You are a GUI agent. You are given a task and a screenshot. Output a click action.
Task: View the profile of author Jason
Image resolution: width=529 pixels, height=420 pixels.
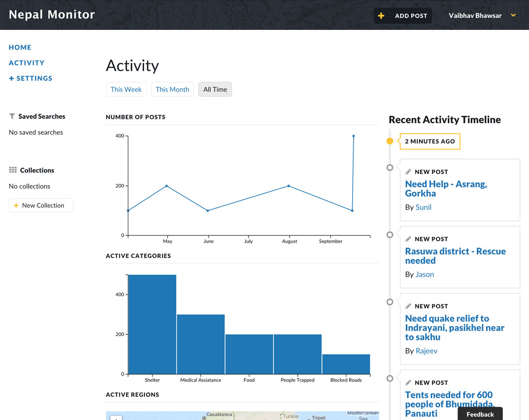coord(425,274)
